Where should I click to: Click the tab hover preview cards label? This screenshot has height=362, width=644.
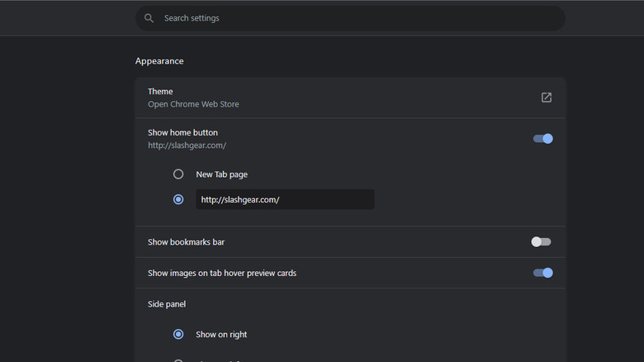[x=221, y=273]
